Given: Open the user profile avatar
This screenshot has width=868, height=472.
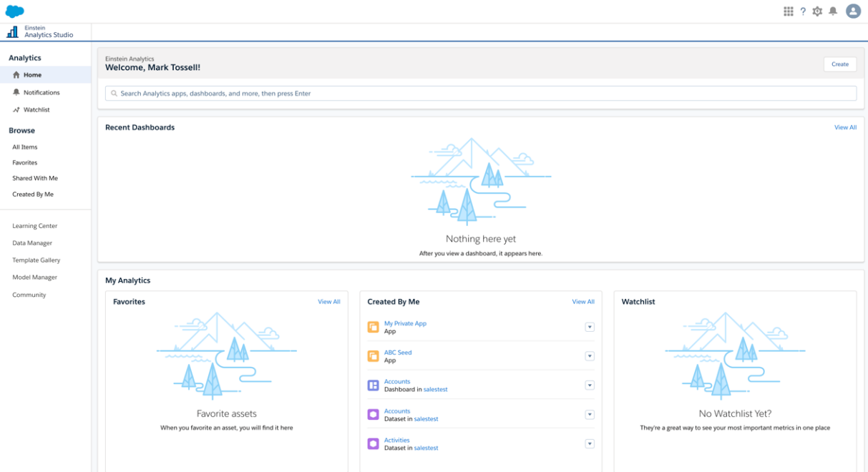Looking at the screenshot, I should (x=853, y=11).
